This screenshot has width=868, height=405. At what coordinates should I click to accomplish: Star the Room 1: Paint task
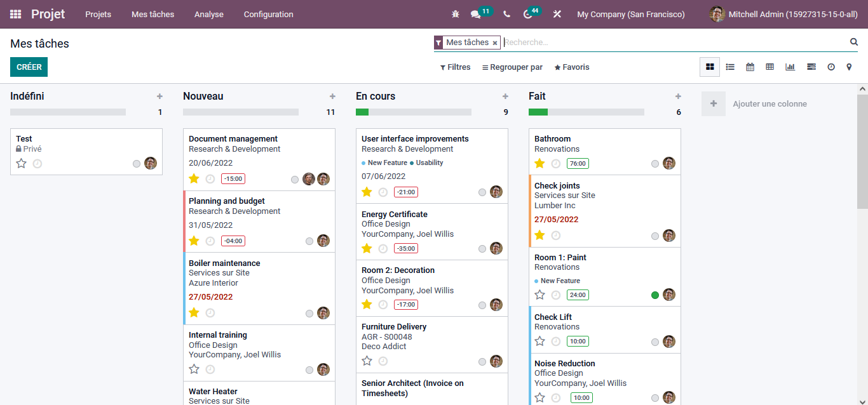pyautogui.click(x=539, y=295)
